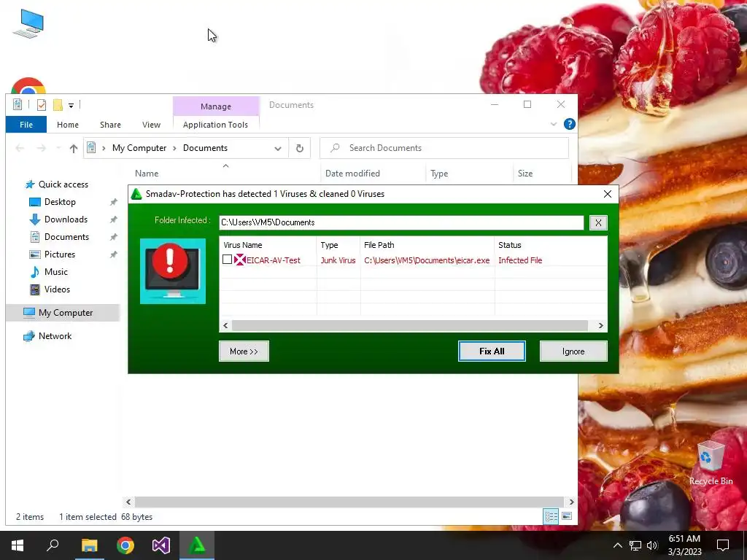Open the Home ribbon tab
The image size is (747, 560).
click(x=68, y=125)
